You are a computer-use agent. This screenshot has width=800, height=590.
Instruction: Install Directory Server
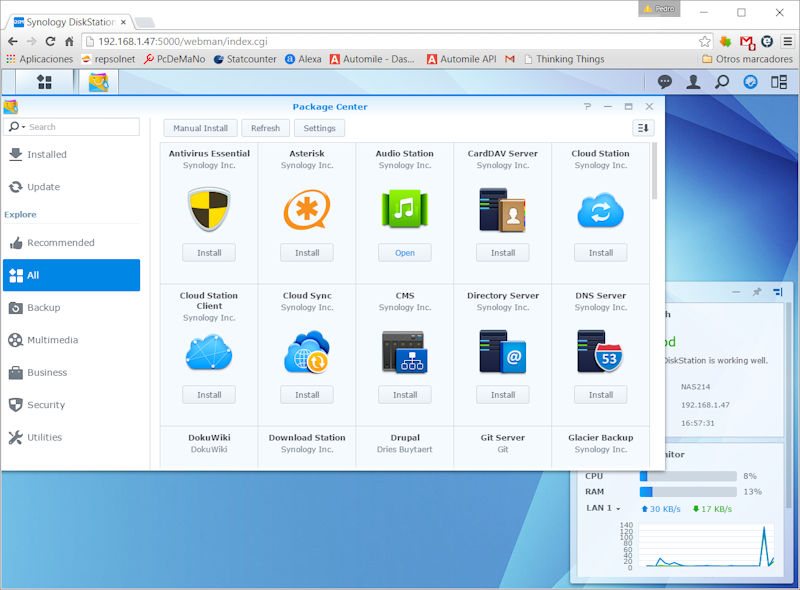point(503,395)
